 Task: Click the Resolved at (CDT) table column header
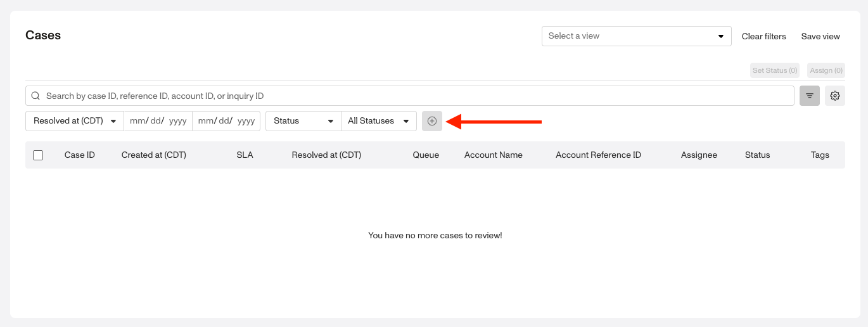pyautogui.click(x=326, y=155)
